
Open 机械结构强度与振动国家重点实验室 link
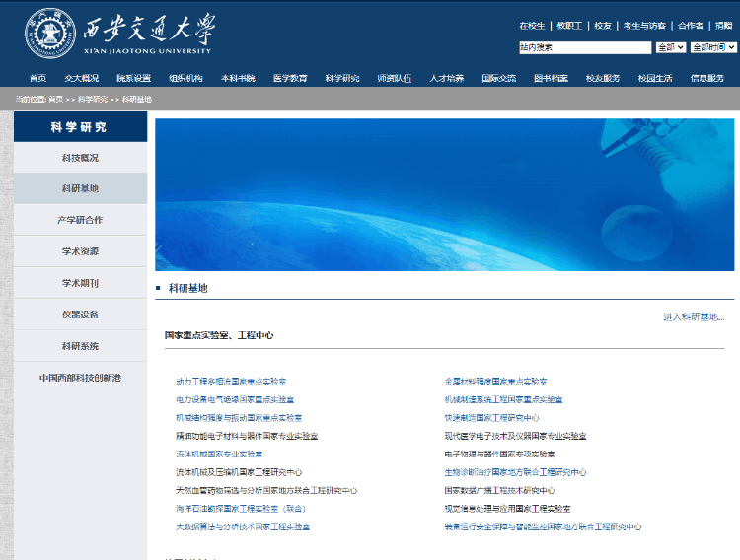[x=239, y=418]
